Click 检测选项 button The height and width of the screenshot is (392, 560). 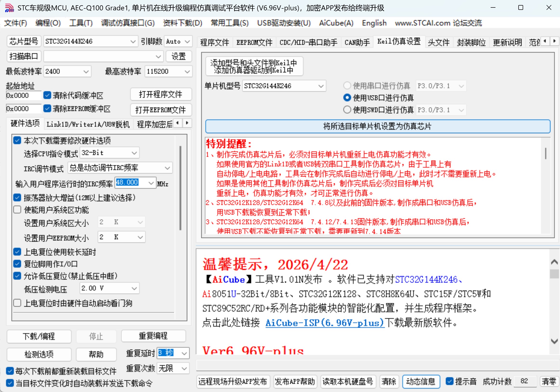click(39, 354)
